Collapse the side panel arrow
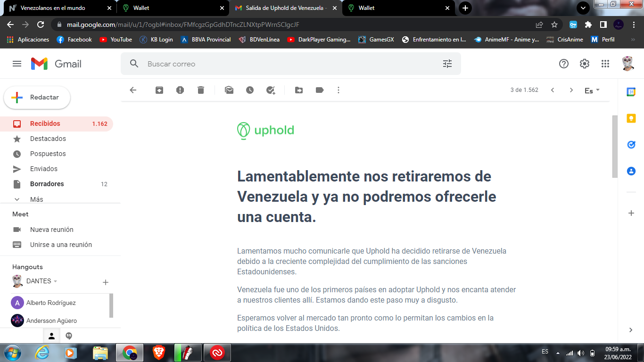 (631, 330)
